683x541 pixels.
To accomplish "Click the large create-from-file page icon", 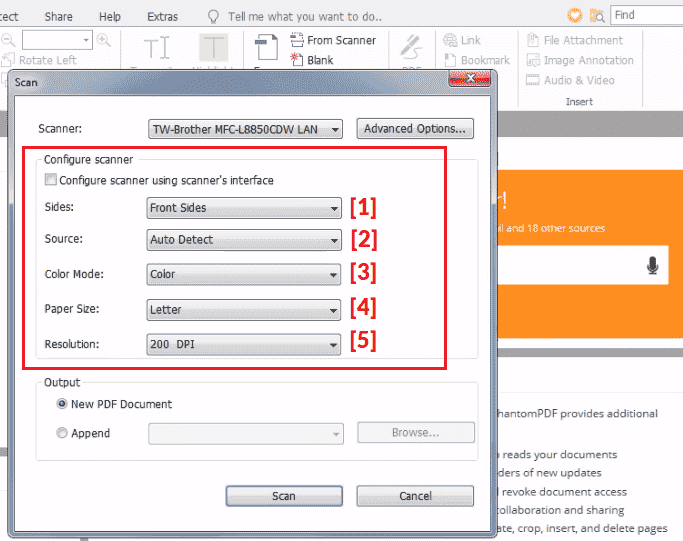I will (x=266, y=47).
